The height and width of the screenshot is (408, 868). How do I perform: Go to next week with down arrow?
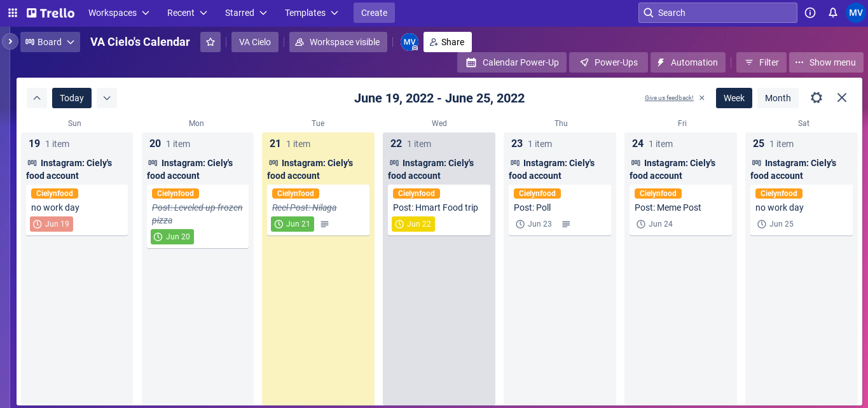point(107,98)
